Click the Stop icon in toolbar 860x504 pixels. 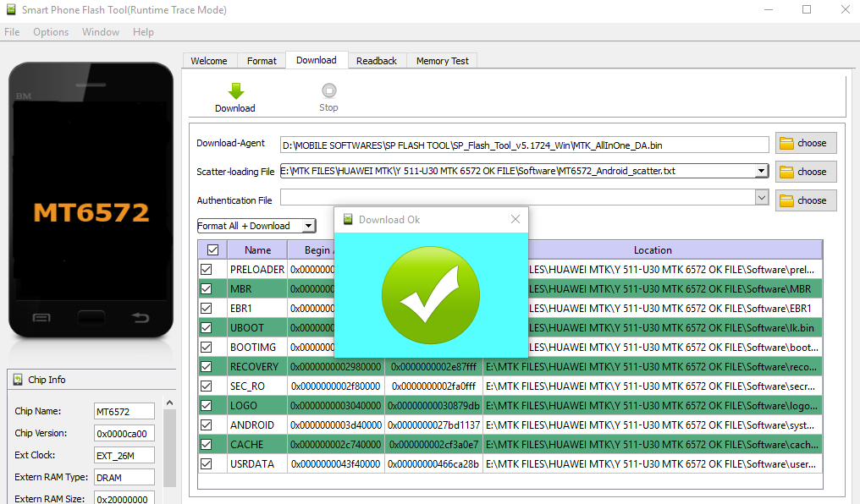[x=329, y=90]
